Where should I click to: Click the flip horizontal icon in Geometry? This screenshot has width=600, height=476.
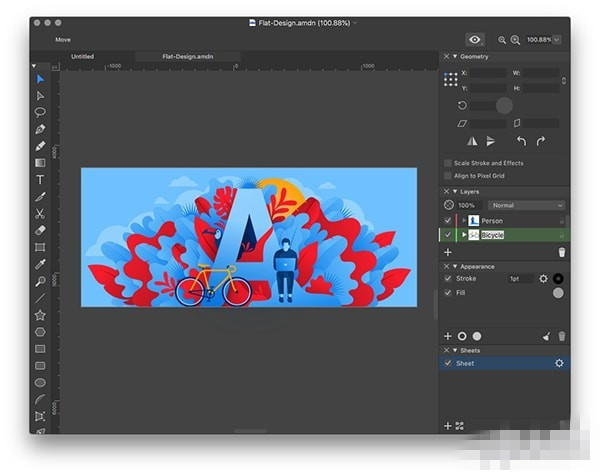(x=470, y=142)
